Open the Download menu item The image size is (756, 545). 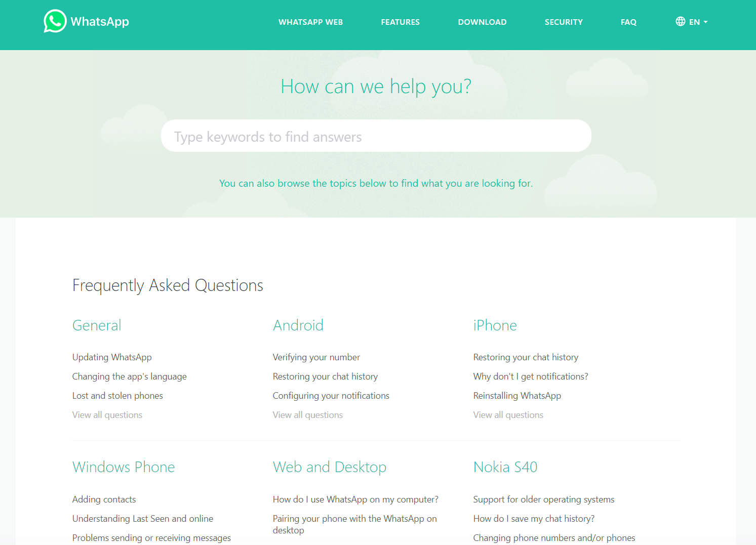[482, 22]
